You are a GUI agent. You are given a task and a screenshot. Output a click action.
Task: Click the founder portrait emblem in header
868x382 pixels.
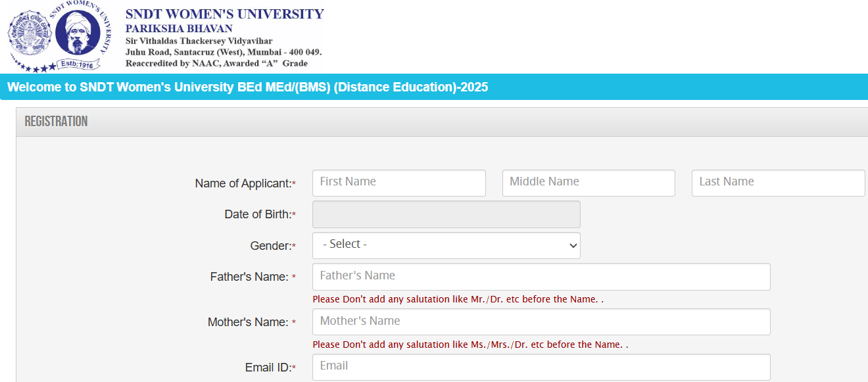click(x=78, y=33)
